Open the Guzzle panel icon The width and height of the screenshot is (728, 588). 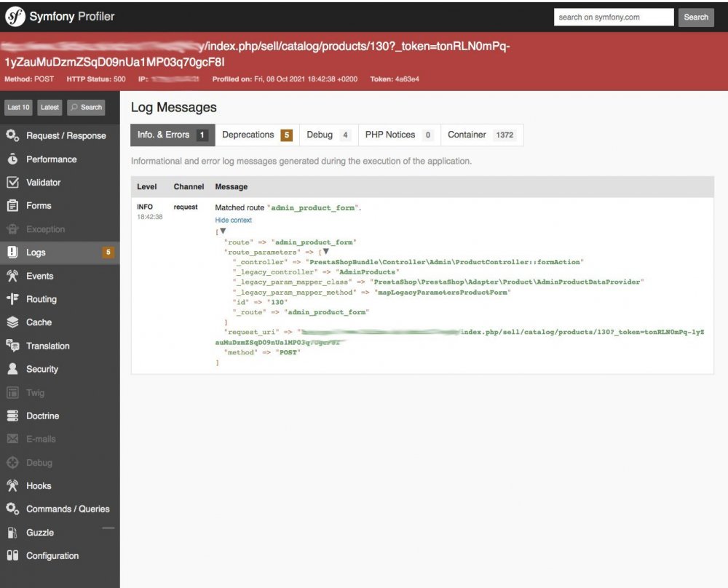[12, 532]
